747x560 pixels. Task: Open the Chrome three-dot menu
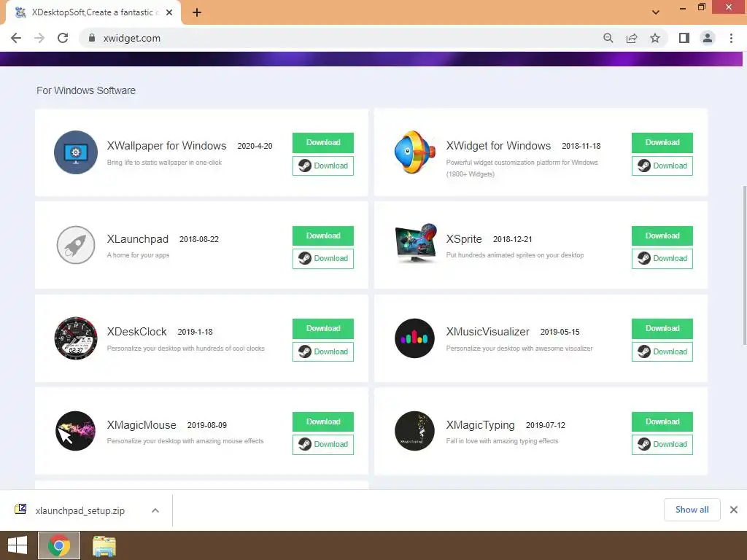[x=731, y=38]
